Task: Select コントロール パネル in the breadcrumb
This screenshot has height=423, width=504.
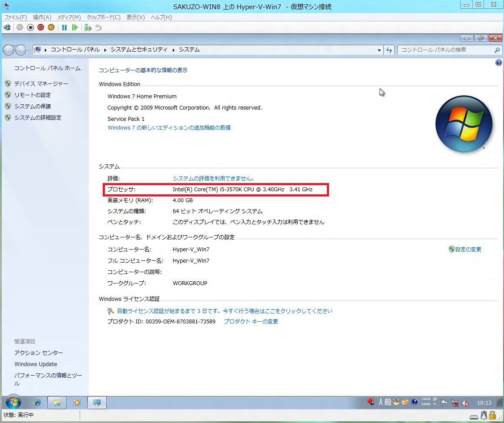Action: [x=75, y=50]
